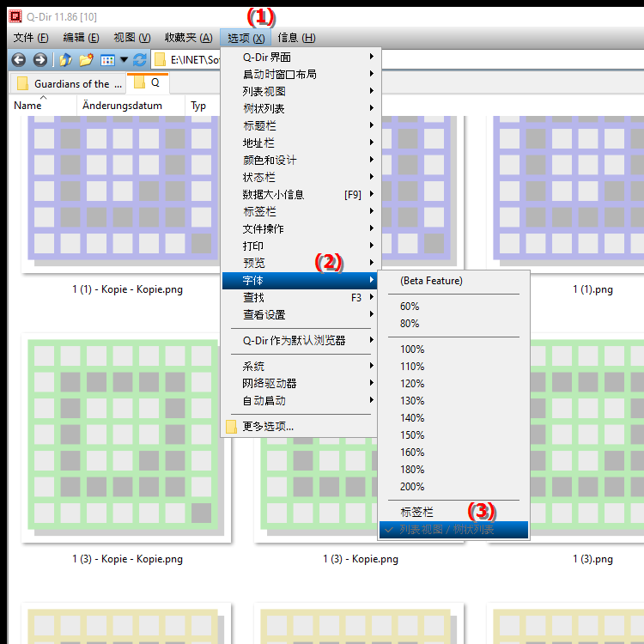Expand the Q-Dir 界面 submenu
644x644 pixels.
[300, 57]
